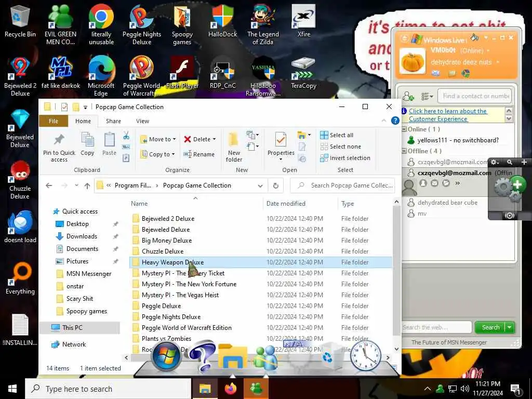Click the pumpkin display picture

point(413,61)
